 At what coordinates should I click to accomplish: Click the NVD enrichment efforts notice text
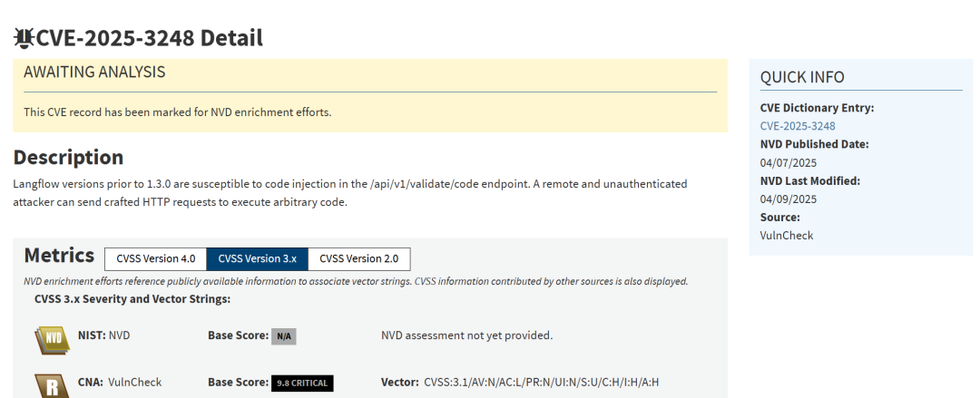[x=178, y=112]
